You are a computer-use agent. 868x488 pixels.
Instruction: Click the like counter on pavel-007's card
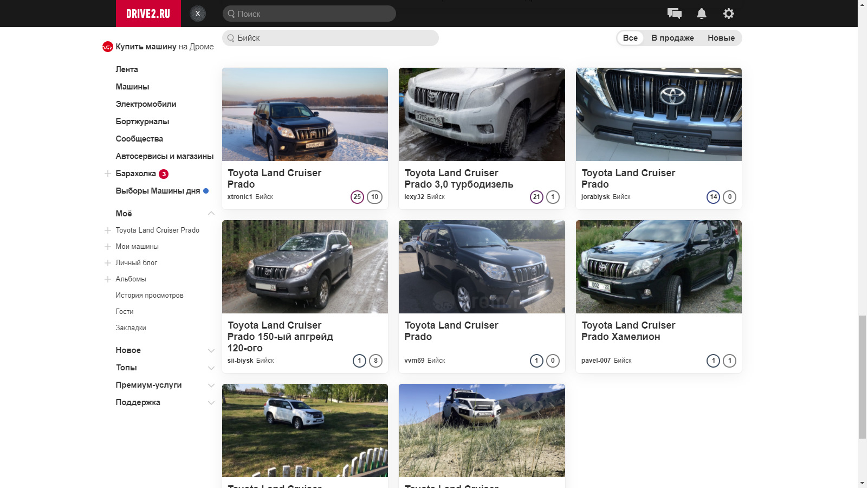714,361
